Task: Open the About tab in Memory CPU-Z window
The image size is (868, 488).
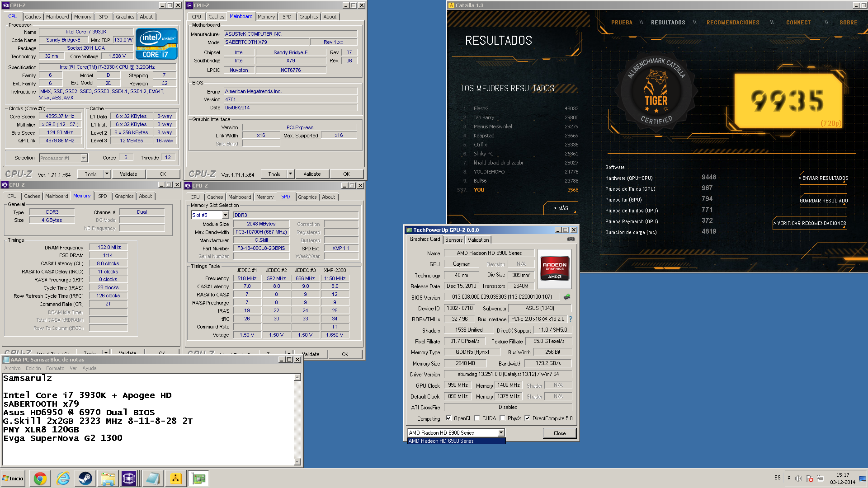Action: click(145, 196)
